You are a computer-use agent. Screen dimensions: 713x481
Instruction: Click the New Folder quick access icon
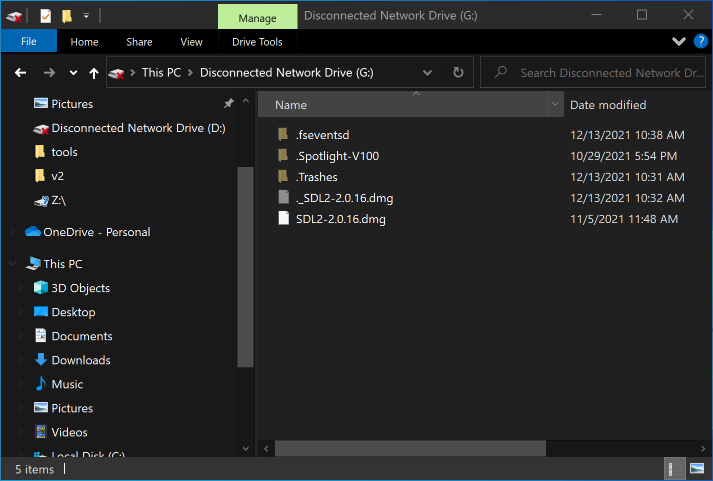pyautogui.click(x=66, y=16)
